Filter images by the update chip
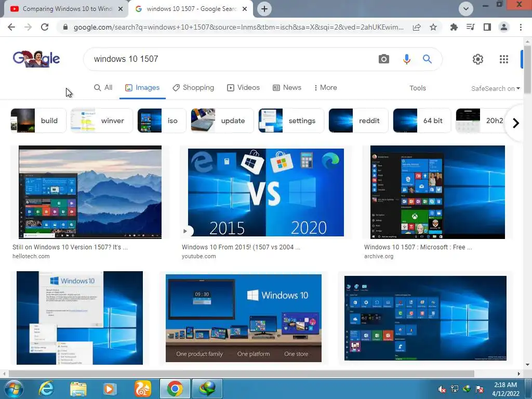The height and width of the screenshot is (399, 532). coord(222,121)
